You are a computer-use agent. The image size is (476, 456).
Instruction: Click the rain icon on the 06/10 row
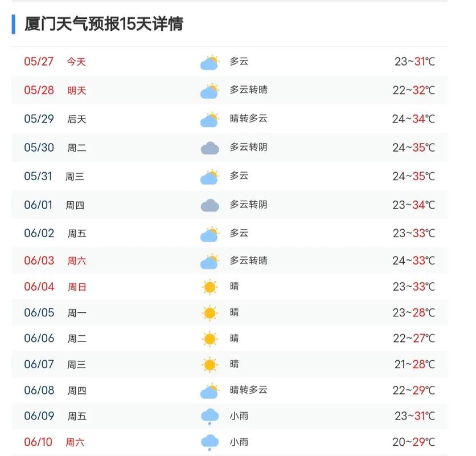tap(208, 442)
